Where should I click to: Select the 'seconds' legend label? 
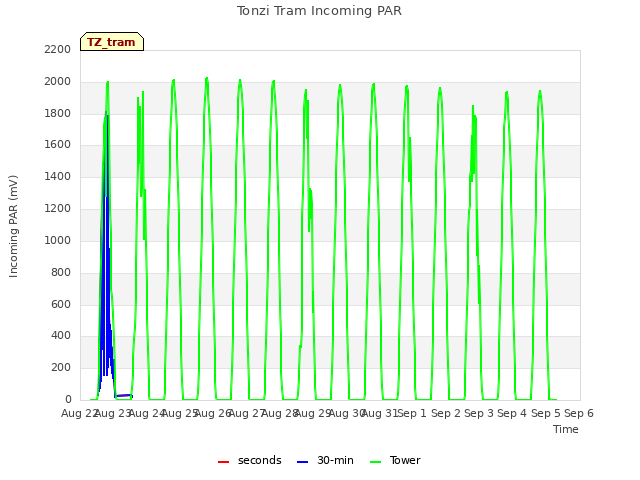(x=260, y=460)
